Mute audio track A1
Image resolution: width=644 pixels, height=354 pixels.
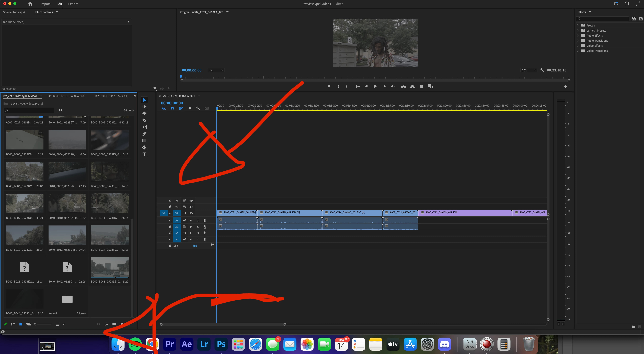pyautogui.click(x=191, y=221)
